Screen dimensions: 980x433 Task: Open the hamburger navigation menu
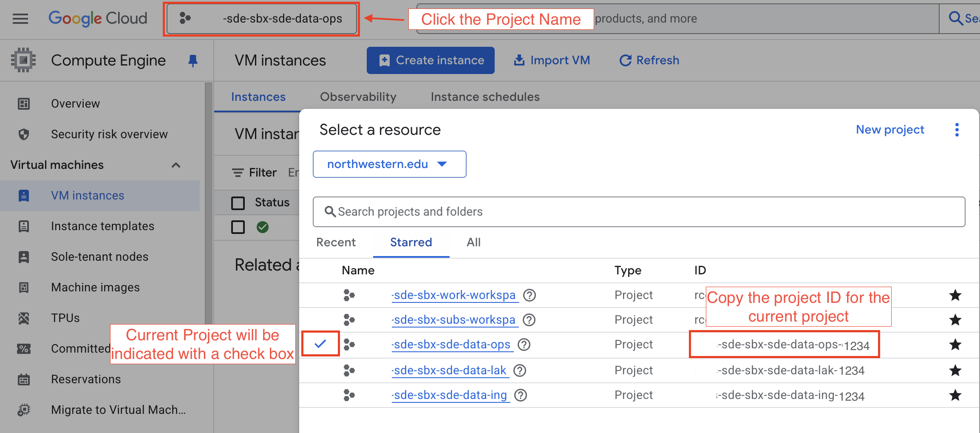point(20,19)
